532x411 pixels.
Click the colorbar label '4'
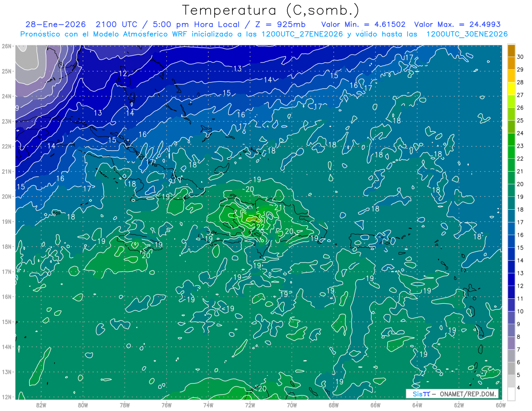tap(519, 388)
